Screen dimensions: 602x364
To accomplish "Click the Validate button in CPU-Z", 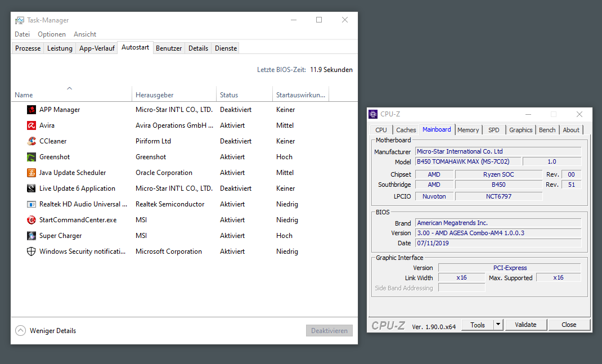I will 525,325.
